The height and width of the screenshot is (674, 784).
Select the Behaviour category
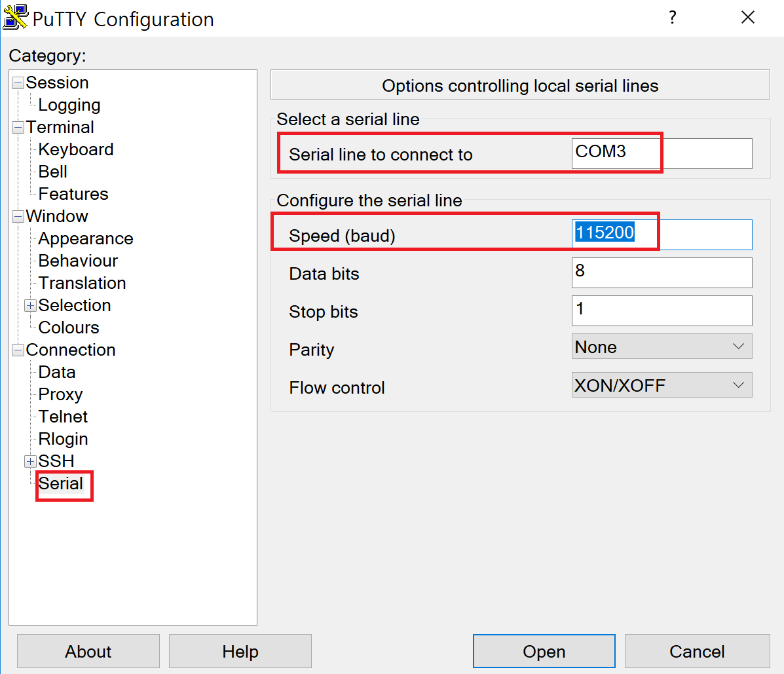tap(78, 261)
